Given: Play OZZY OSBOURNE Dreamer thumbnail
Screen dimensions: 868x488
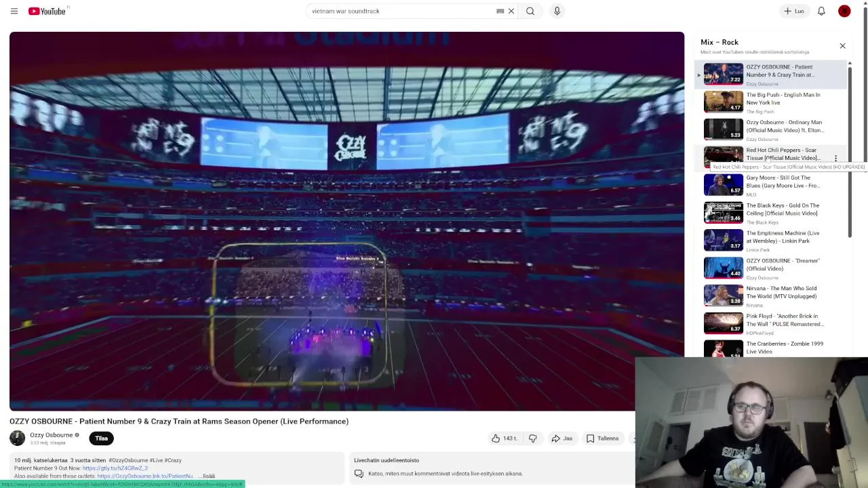Looking at the screenshot, I should (723, 268).
